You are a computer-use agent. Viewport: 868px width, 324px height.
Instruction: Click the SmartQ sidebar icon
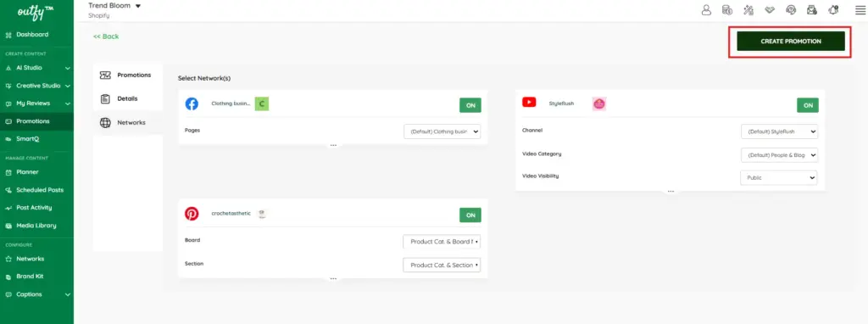click(8, 139)
